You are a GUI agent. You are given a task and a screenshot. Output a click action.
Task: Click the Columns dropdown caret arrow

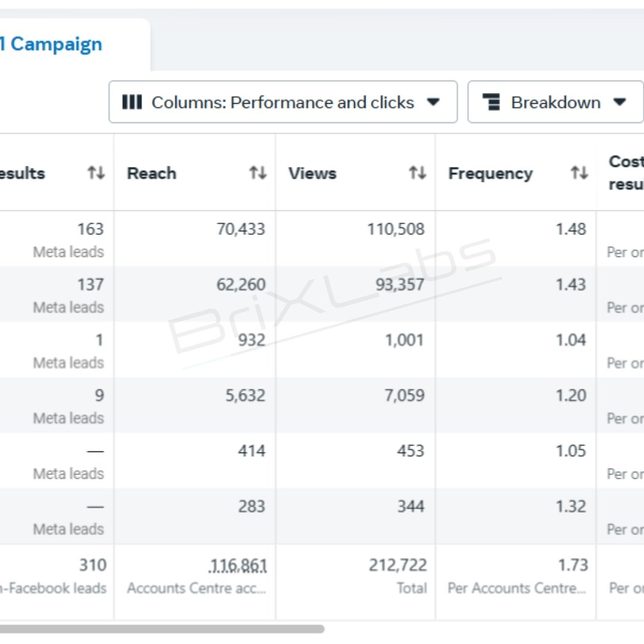coord(434,101)
